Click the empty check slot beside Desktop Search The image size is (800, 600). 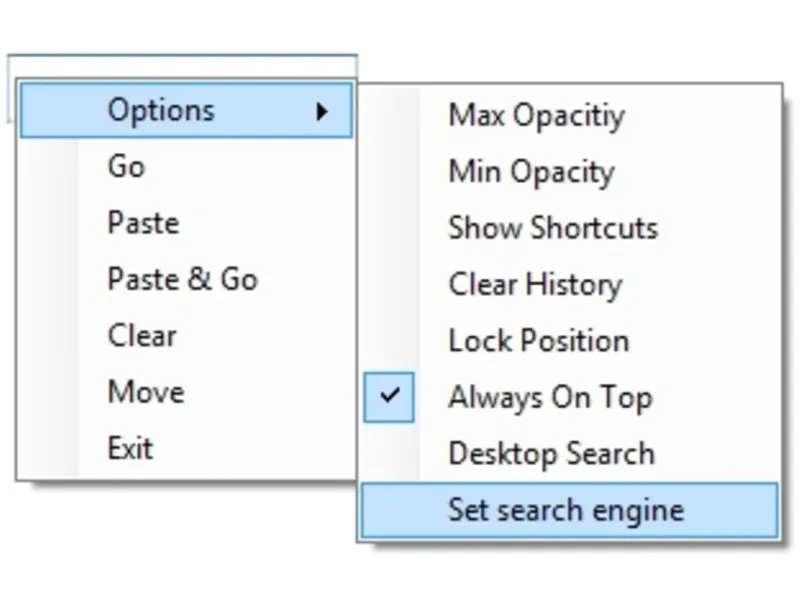(389, 453)
